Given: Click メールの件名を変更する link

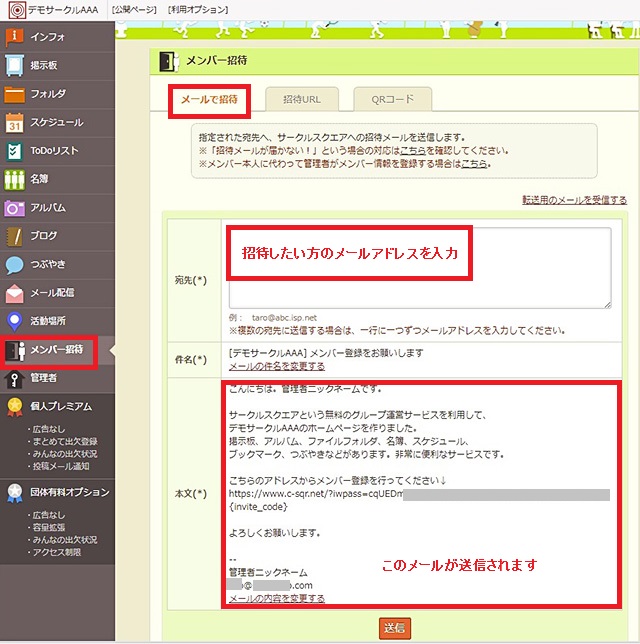Looking at the screenshot, I should (277, 366).
